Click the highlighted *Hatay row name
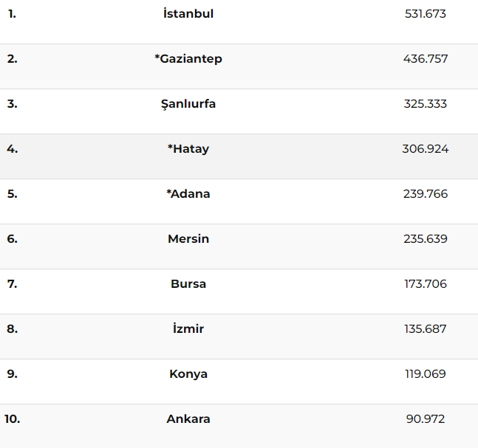Screen dimensions: 478x448 coord(188,149)
